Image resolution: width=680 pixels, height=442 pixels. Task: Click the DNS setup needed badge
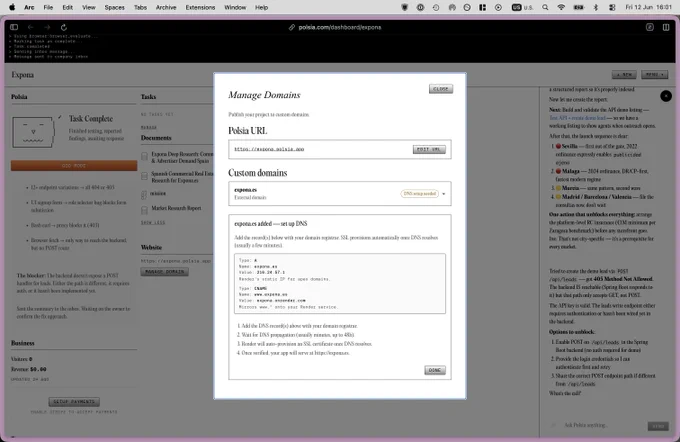coord(419,193)
